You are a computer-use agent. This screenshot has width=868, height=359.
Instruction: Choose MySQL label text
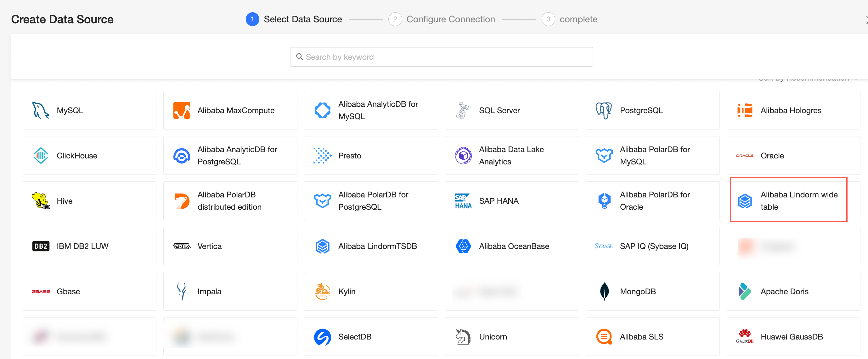point(70,110)
